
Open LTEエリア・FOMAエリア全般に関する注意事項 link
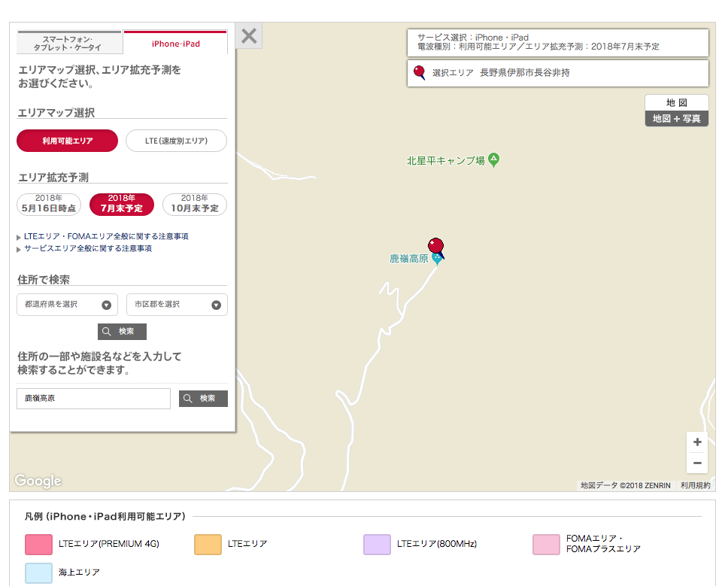106,236
